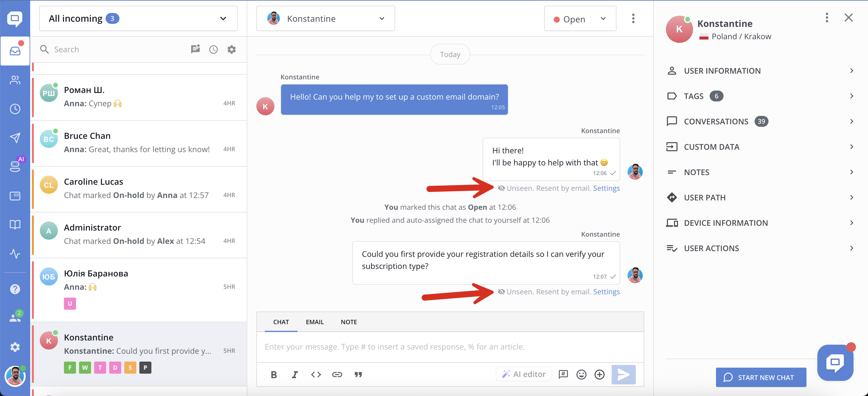Open the AI chatbot icon in sidebar
The image size is (868, 396).
click(15, 166)
